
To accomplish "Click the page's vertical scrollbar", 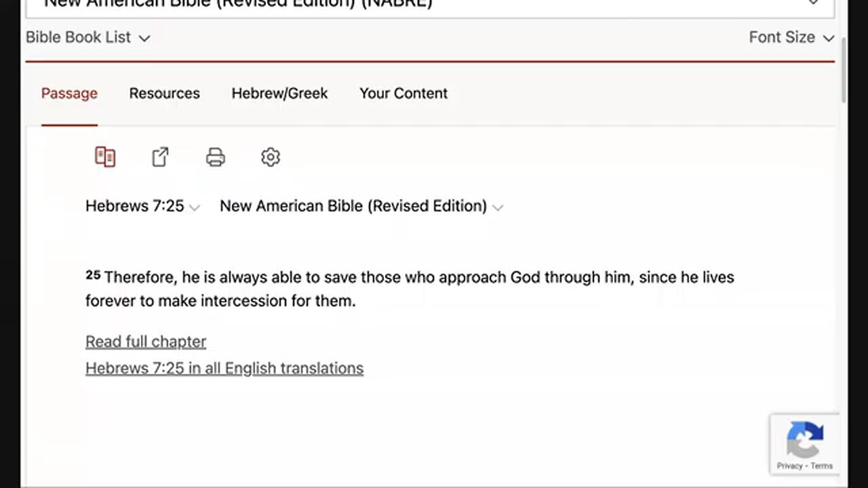I will coord(844,68).
